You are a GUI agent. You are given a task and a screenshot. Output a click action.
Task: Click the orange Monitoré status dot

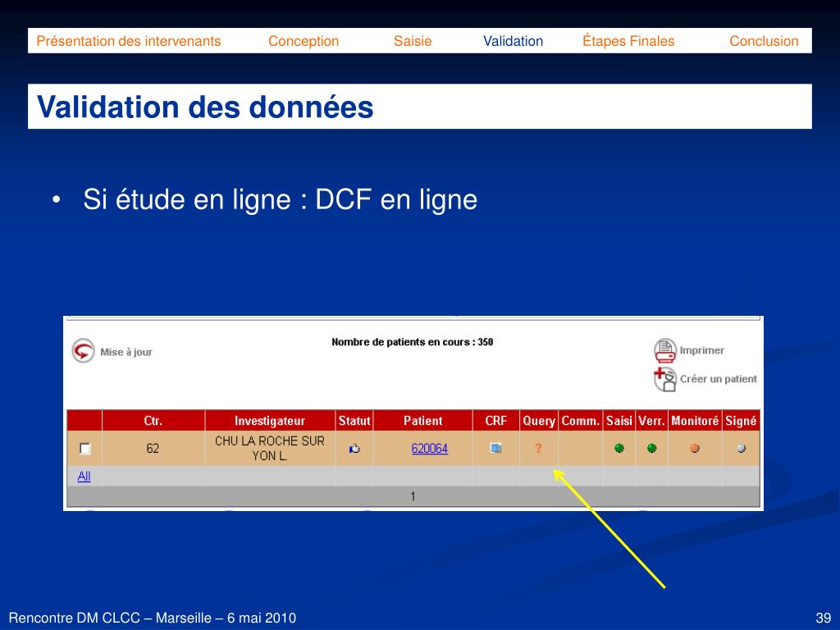pyautogui.click(x=695, y=449)
